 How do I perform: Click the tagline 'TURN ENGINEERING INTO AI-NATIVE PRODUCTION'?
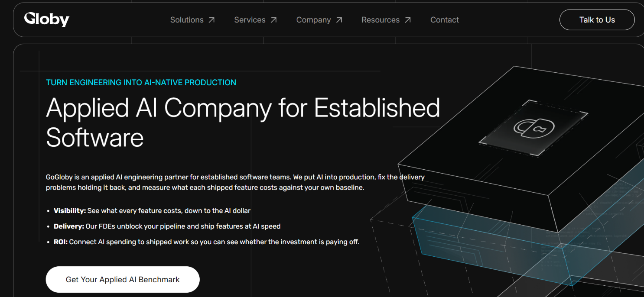pos(141,83)
